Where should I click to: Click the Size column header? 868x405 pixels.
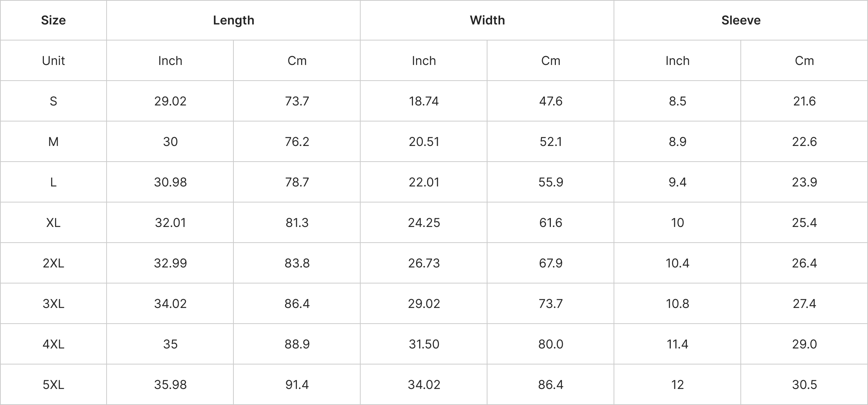[53, 20]
